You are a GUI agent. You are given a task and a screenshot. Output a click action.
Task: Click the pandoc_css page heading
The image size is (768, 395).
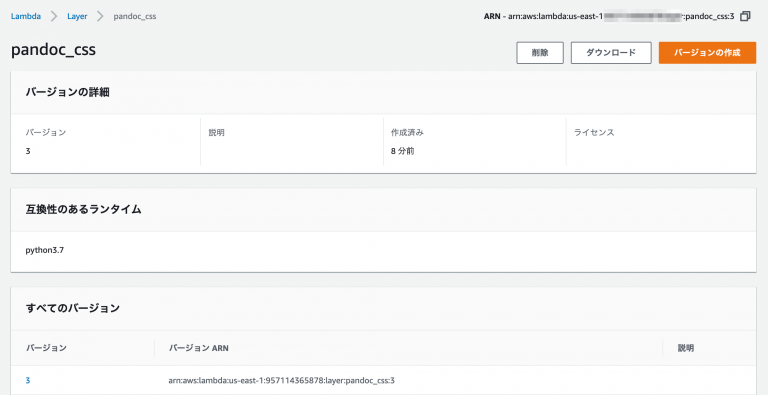click(x=53, y=50)
